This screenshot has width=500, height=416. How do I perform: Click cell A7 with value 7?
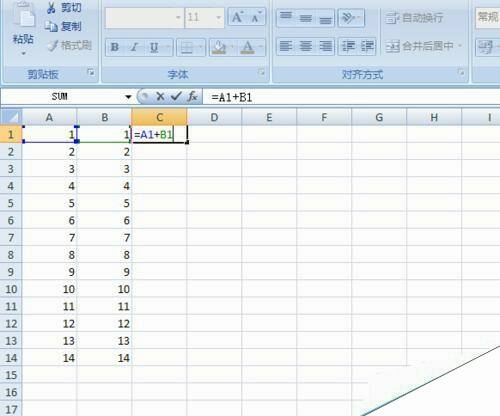pos(49,238)
